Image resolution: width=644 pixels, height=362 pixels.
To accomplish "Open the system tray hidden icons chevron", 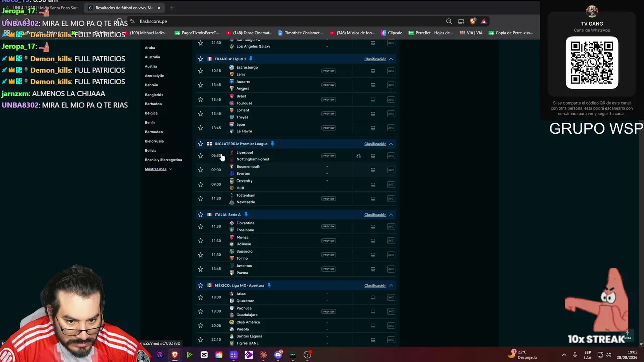I will 563,355.
